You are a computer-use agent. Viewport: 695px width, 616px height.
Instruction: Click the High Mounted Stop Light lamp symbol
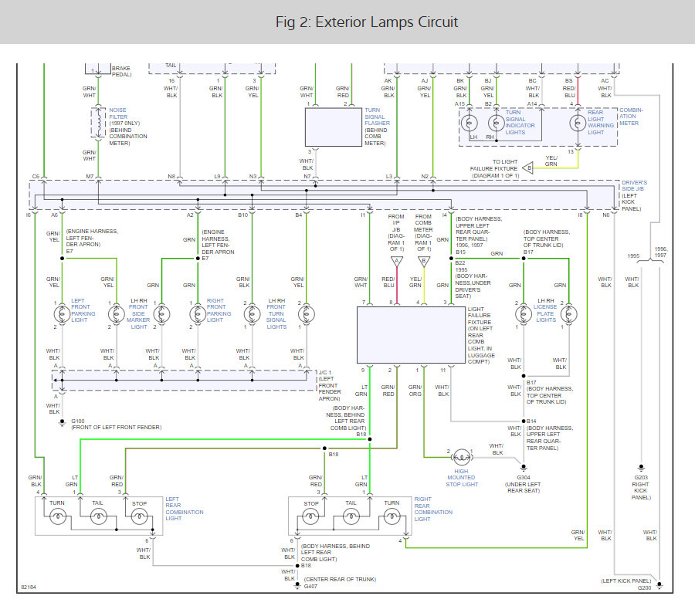[461, 457]
